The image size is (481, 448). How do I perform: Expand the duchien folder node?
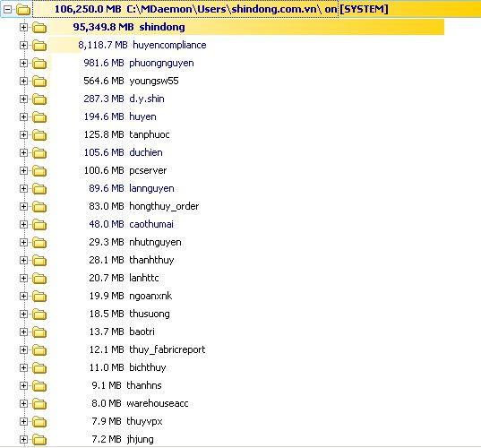(x=23, y=153)
